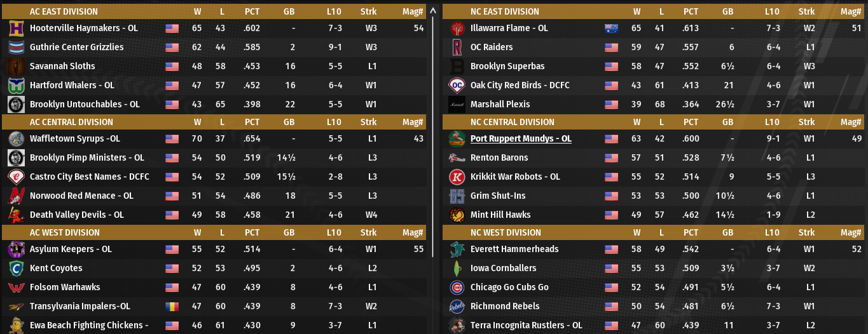Click the Hooterville Haymakers team logo

click(16, 29)
